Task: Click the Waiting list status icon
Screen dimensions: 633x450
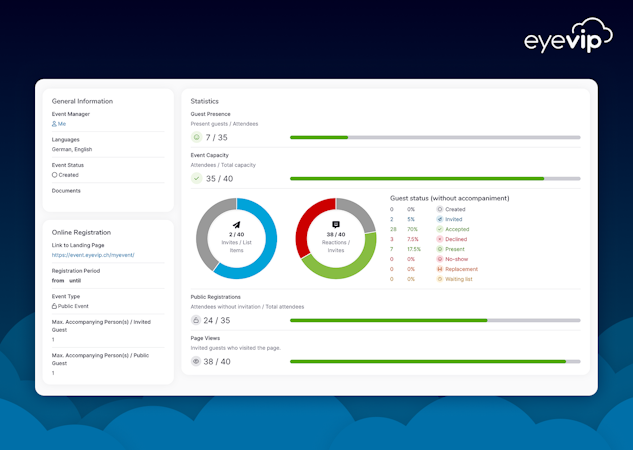Action: point(440,279)
